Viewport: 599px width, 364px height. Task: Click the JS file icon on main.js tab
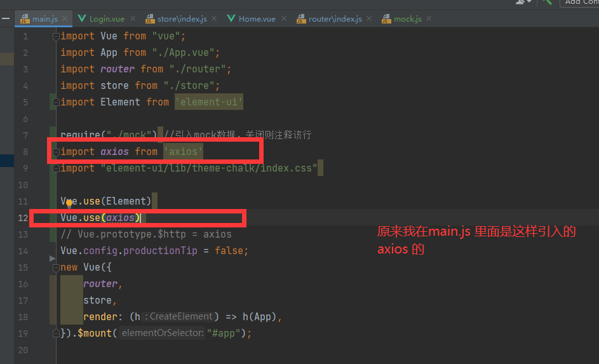(25, 18)
